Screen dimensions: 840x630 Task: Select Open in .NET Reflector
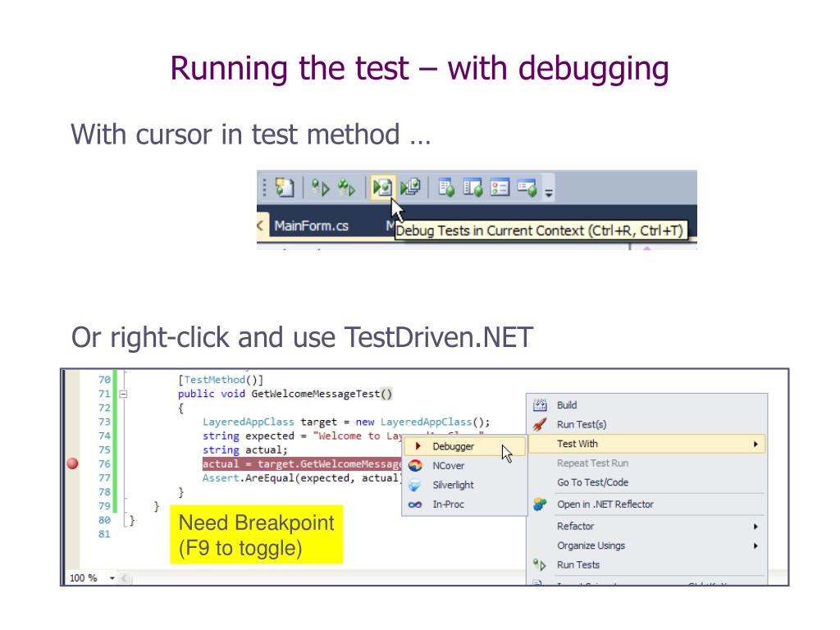pos(648,504)
